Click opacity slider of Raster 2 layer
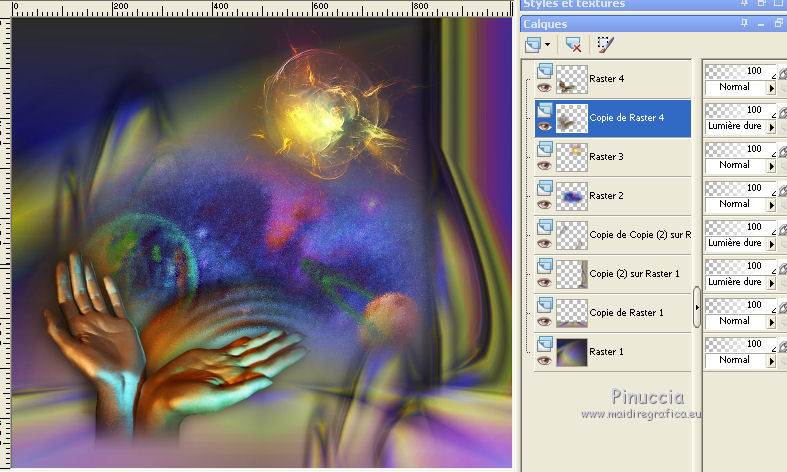Viewport: 787px width, 472px height. pyautogui.click(x=740, y=188)
